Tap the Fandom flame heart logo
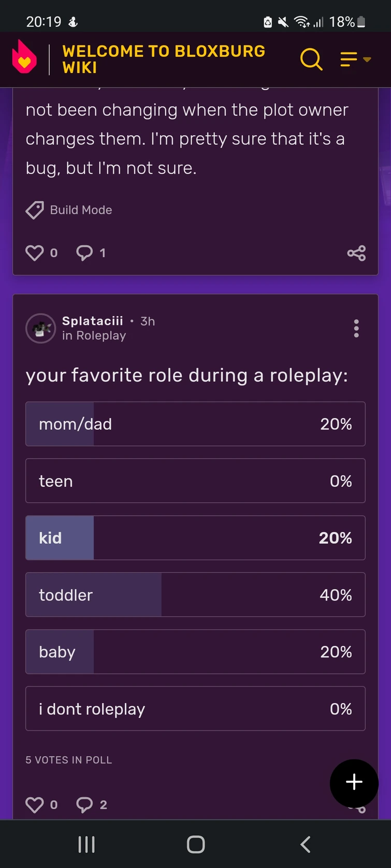 pyautogui.click(x=24, y=57)
